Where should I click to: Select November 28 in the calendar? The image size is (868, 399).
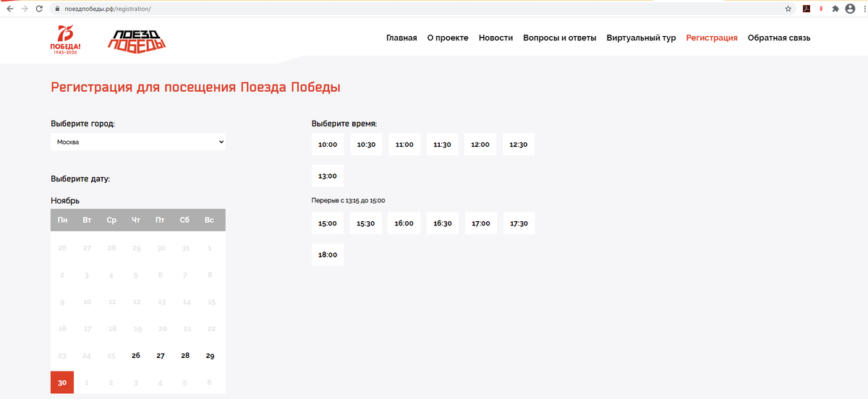[185, 356]
